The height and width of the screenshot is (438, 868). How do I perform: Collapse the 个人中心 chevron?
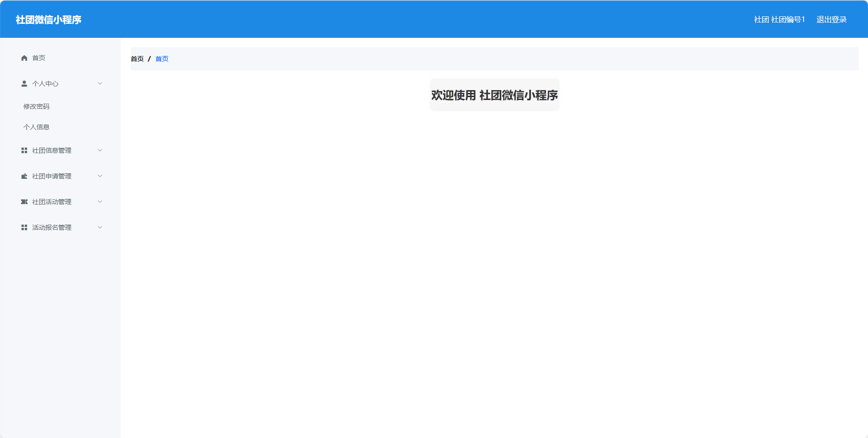pyautogui.click(x=100, y=84)
